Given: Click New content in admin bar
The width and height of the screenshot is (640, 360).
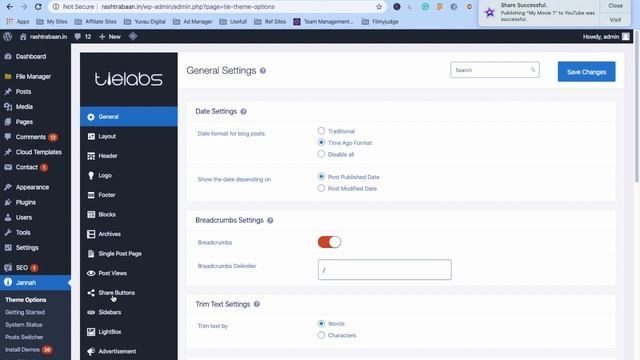Looking at the screenshot, I should pos(110,36).
